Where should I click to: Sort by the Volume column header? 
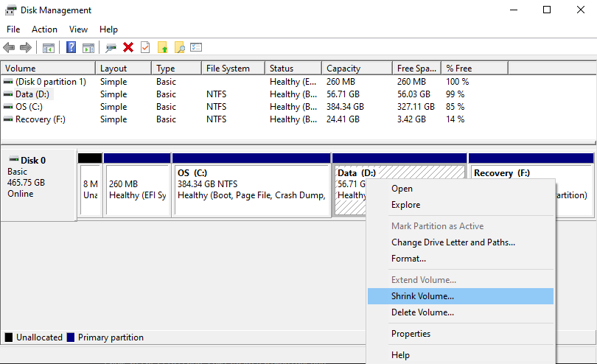tap(48, 68)
